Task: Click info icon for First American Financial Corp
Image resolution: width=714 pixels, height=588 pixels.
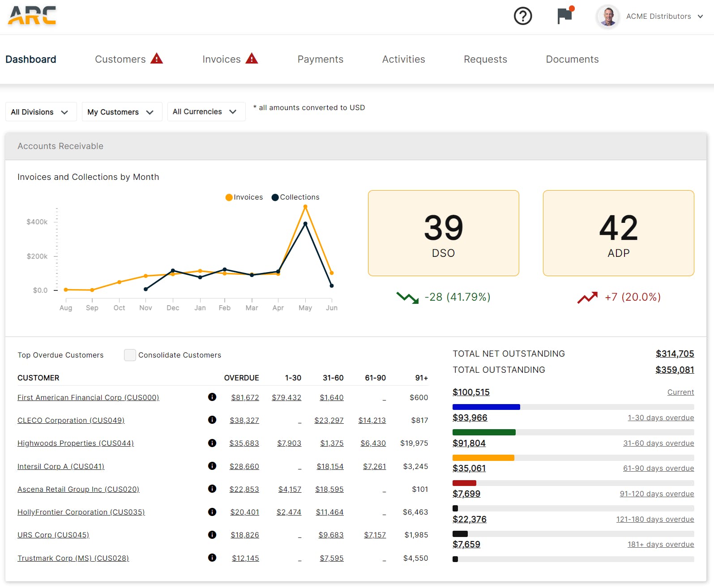Action: [x=212, y=397]
